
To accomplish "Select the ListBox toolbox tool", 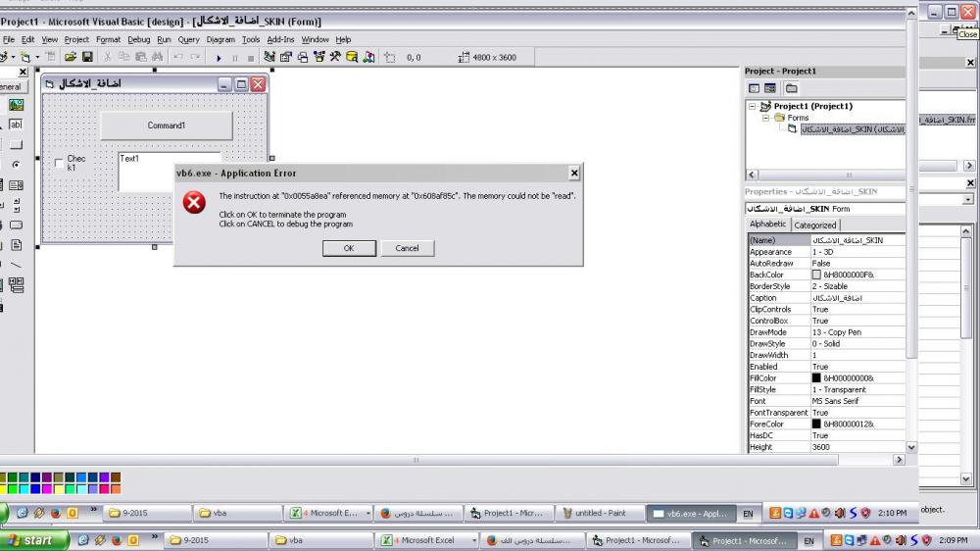I will coord(17,185).
